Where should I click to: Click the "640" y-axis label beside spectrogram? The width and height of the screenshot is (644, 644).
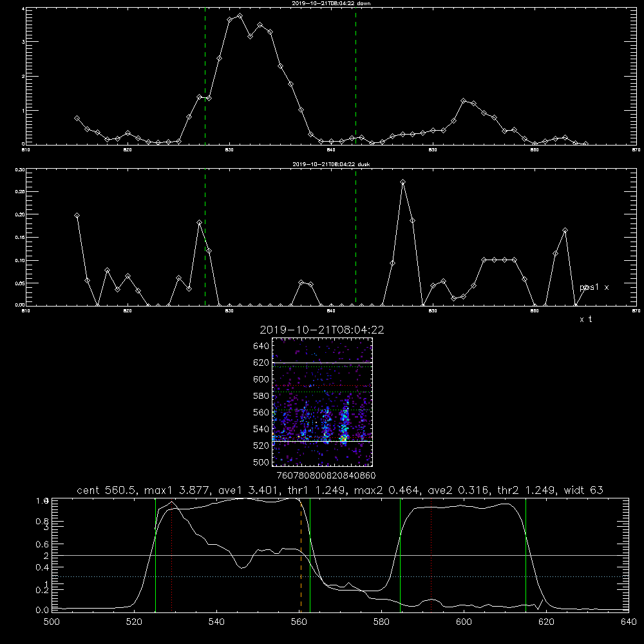click(x=261, y=346)
